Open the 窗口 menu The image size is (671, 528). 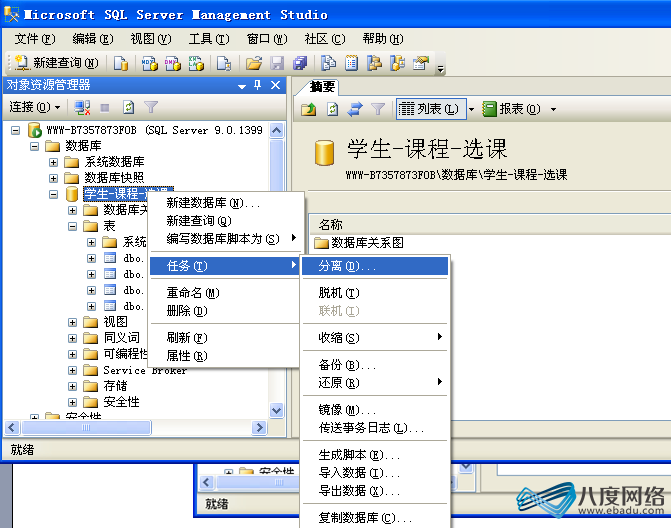pyautogui.click(x=267, y=39)
